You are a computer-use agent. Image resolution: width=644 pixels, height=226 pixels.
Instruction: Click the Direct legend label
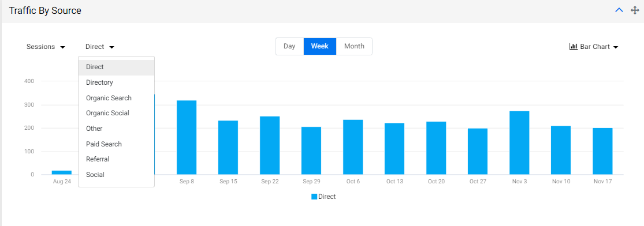click(327, 197)
